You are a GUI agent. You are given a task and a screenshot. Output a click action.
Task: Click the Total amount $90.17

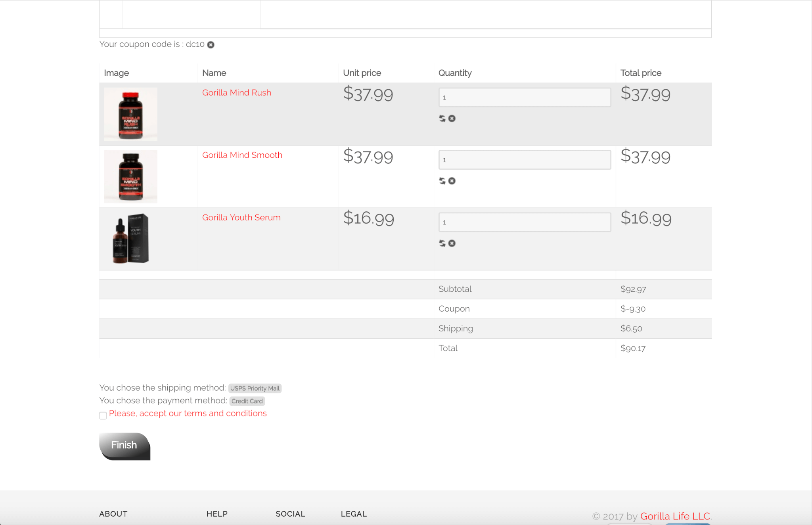[633, 349]
